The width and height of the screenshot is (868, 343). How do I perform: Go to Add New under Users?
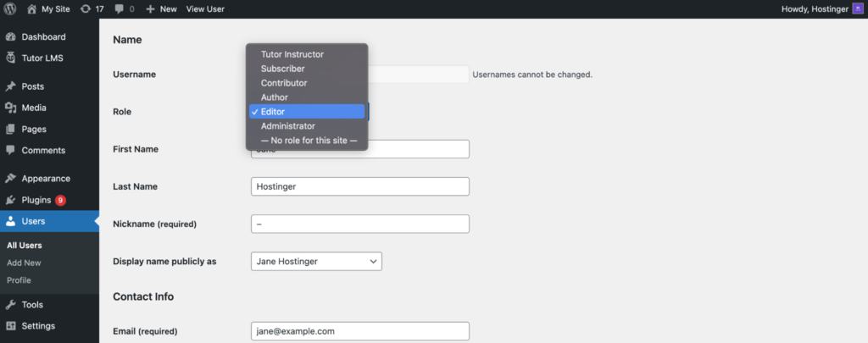(24, 263)
